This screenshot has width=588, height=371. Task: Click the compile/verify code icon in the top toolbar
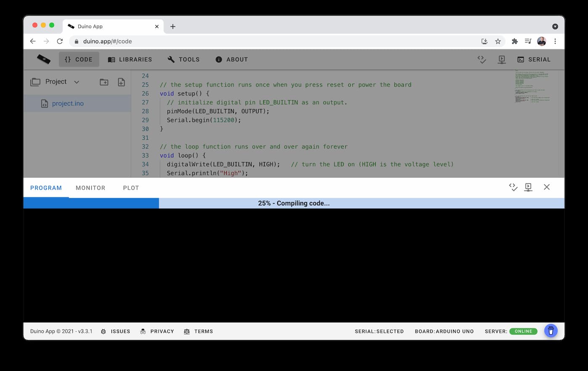coord(482,59)
